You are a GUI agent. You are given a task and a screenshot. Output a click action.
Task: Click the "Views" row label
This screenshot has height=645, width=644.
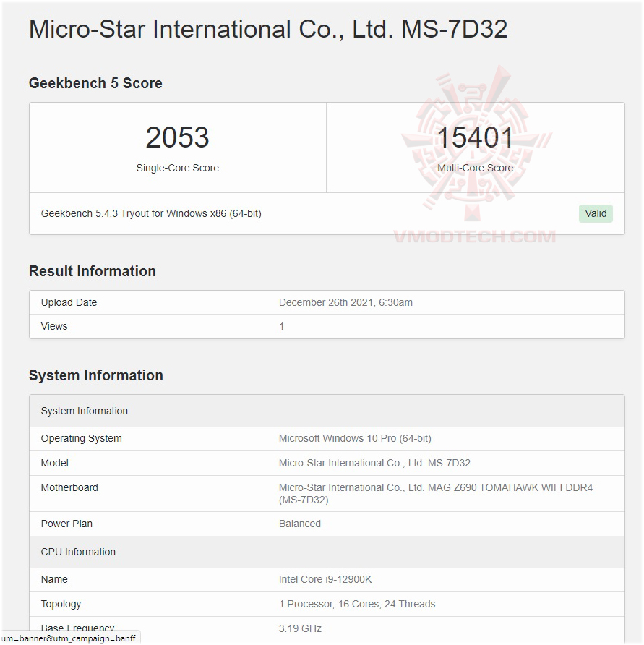coord(54,326)
